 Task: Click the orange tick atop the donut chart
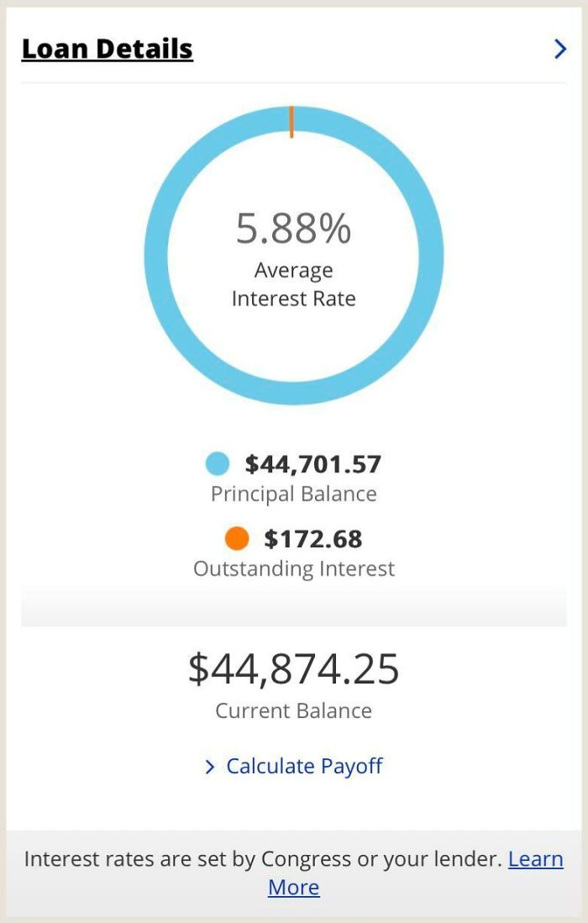tap(292, 120)
